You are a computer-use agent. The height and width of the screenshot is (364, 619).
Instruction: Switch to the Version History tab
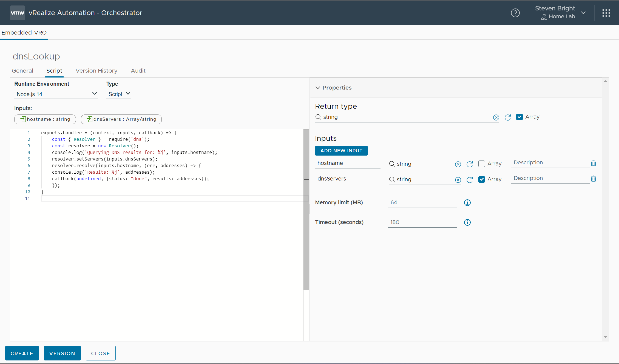pos(96,71)
